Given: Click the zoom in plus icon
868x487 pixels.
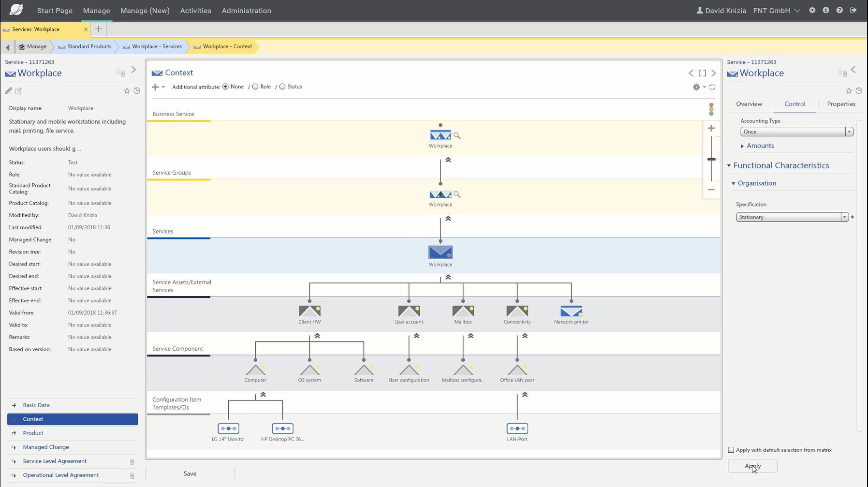Looking at the screenshot, I should (x=711, y=128).
